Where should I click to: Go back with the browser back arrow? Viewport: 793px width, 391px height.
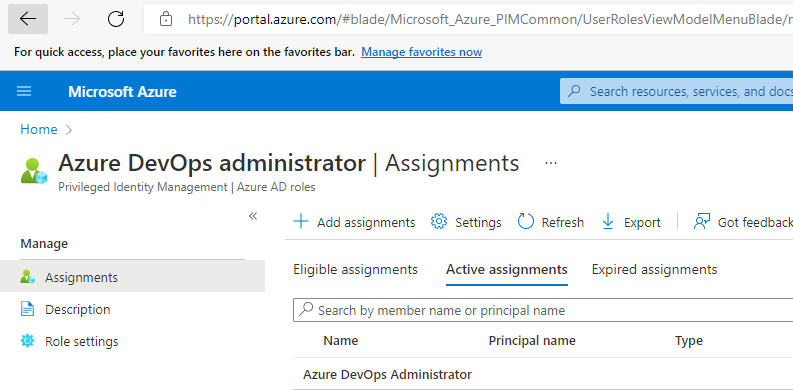point(28,19)
